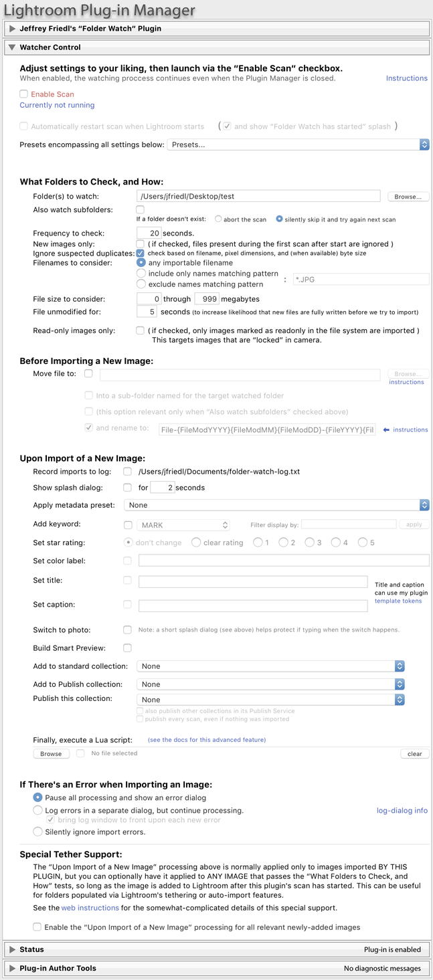Screen dimensions: 433x980
Task: Toggle Read-only images only checkbox
Action: click(141, 330)
